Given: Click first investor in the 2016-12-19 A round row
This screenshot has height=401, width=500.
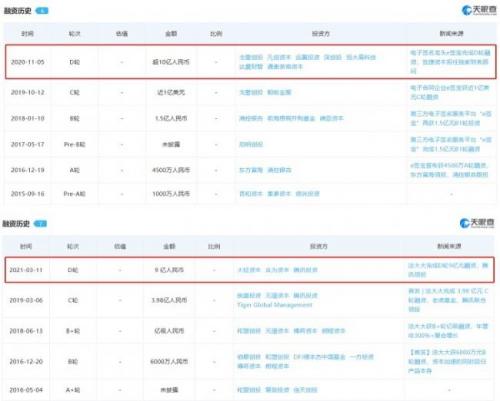Looking at the screenshot, I should coord(251,170).
